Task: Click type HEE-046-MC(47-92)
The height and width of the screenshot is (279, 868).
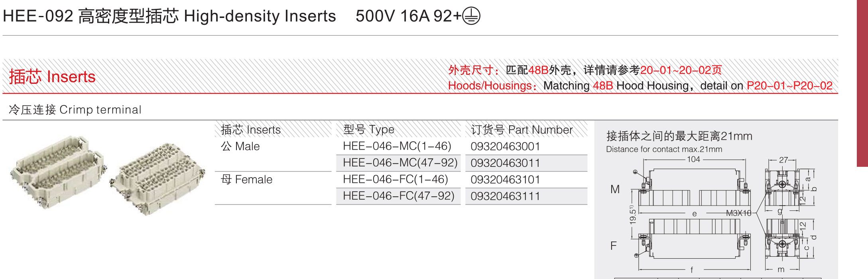Action: [x=400, y=163]
